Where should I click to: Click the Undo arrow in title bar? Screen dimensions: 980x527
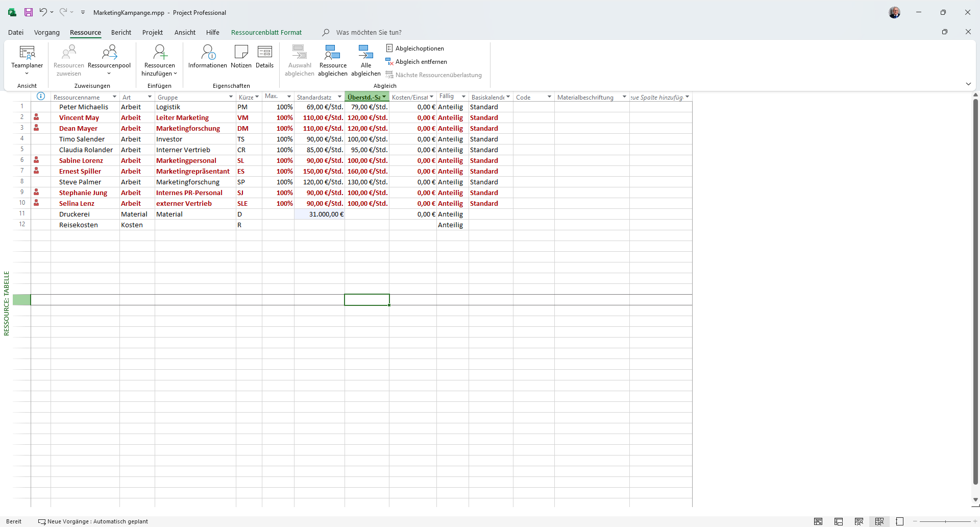pyautogui.click(x=43, y=12)
